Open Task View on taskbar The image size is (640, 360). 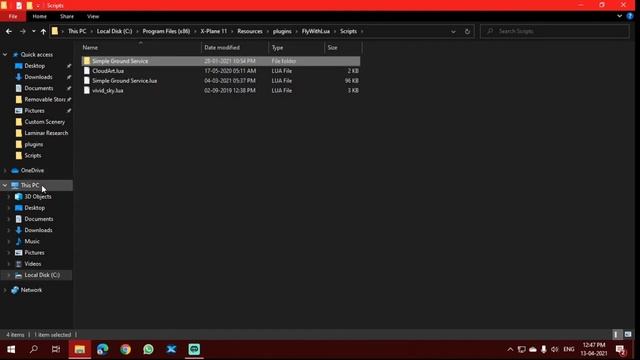pos(56,349)
